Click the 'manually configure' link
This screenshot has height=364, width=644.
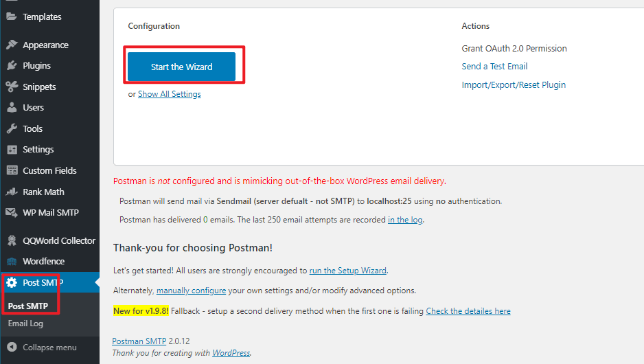pyautogui.click(x=191, y=291)
